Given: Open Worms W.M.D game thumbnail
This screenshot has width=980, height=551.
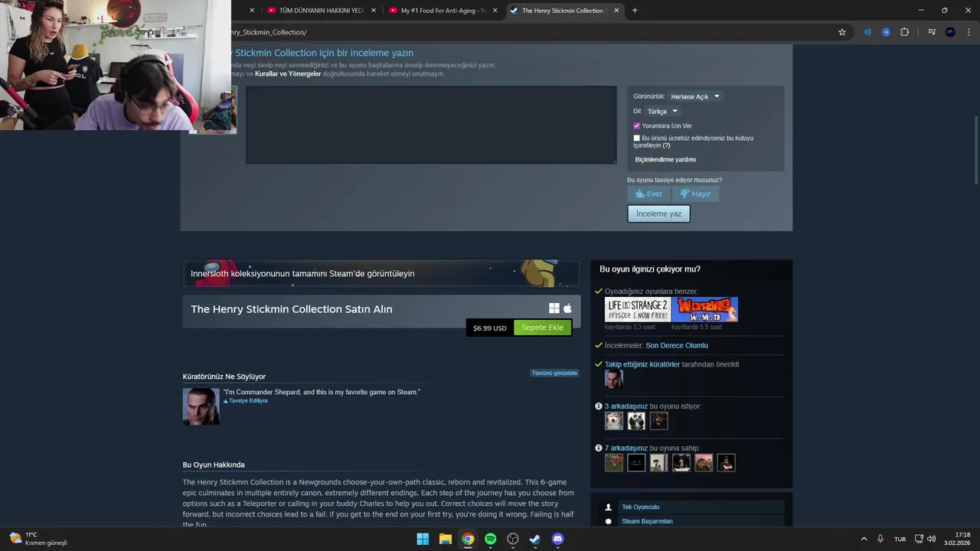Looking at the screenshot, I should pyautogui.click(x=705, y=309).
